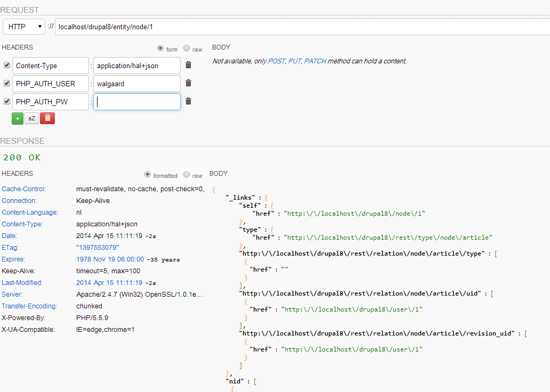Click the PATCH method link

point(315,61)
